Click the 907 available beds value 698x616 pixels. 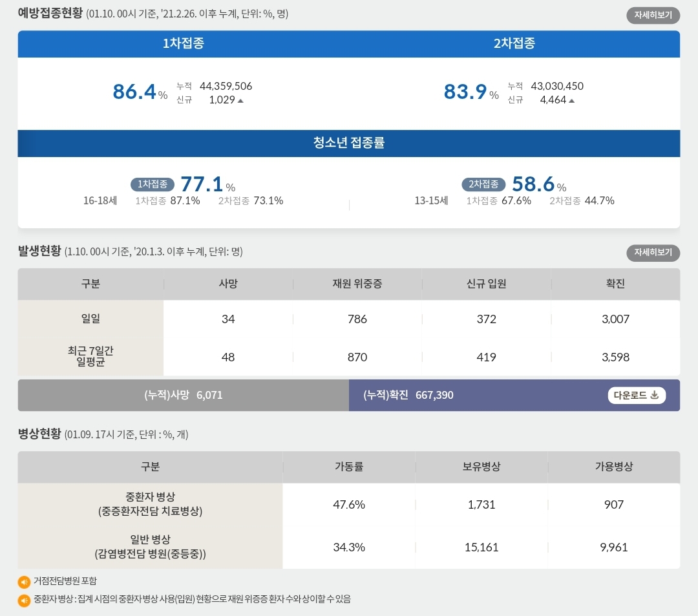tap(614, 505)
